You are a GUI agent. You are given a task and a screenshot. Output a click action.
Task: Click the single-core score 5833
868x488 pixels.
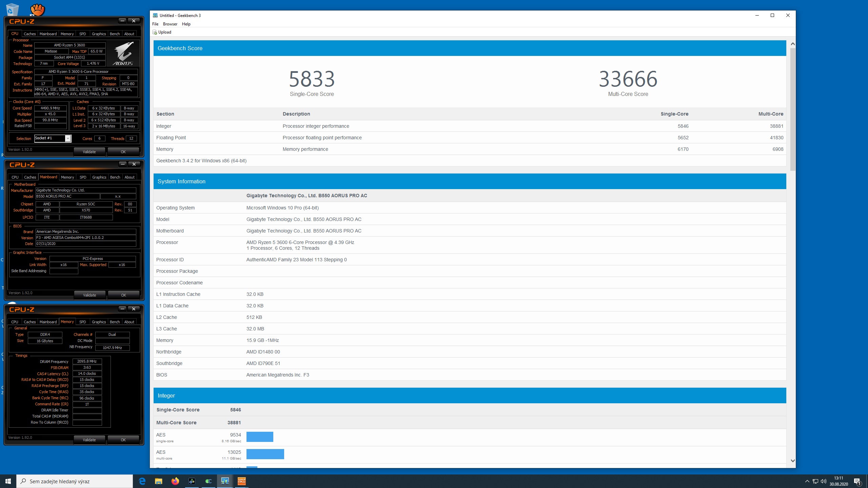tap(312, 79)
